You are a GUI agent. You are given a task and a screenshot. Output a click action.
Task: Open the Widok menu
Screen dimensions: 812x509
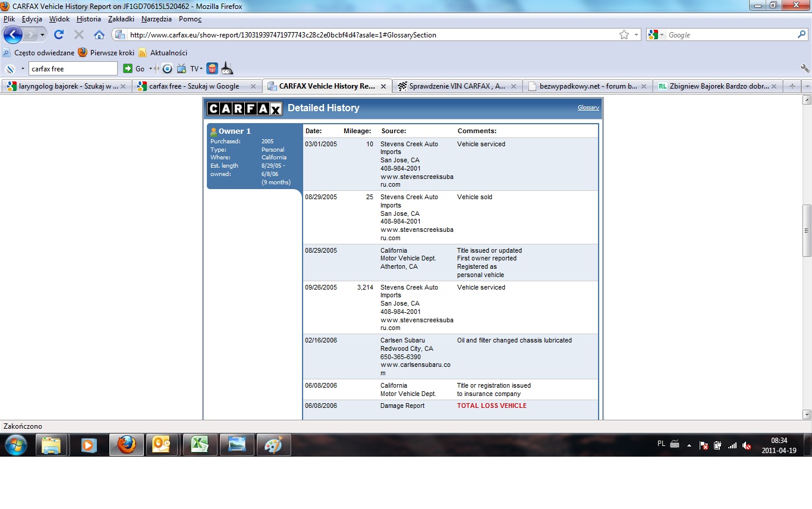pyautogui.click(x=59, y=19)
